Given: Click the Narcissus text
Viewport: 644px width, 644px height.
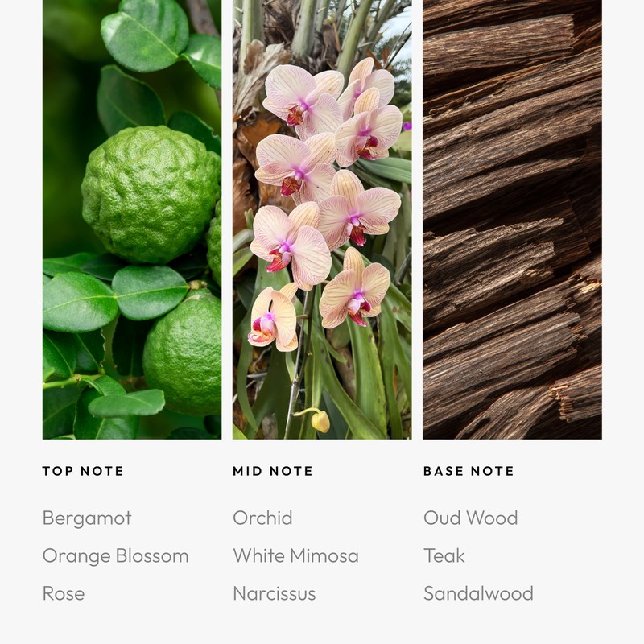Looking at the screenshot, I should 275,594.
